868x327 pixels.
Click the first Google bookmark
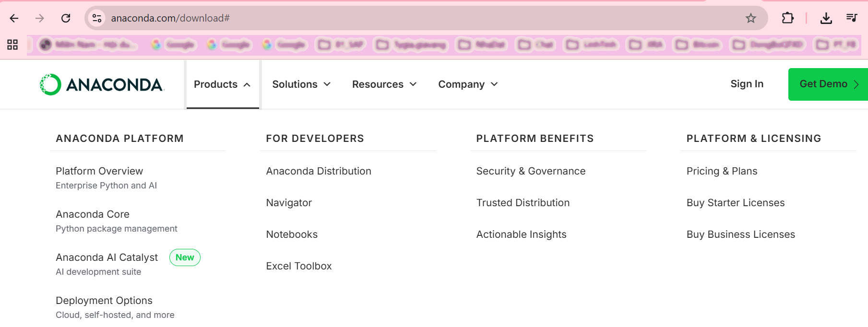(173, 45)
